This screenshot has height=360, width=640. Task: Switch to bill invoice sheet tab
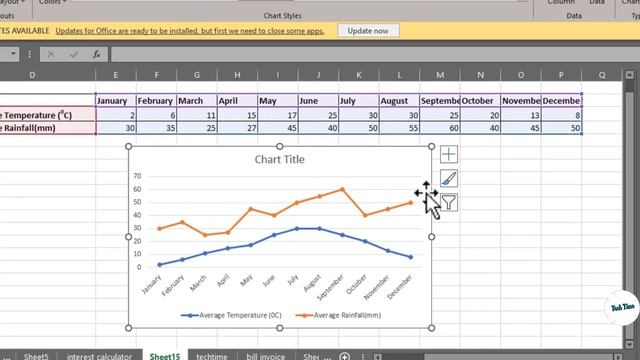coord(265,356)
